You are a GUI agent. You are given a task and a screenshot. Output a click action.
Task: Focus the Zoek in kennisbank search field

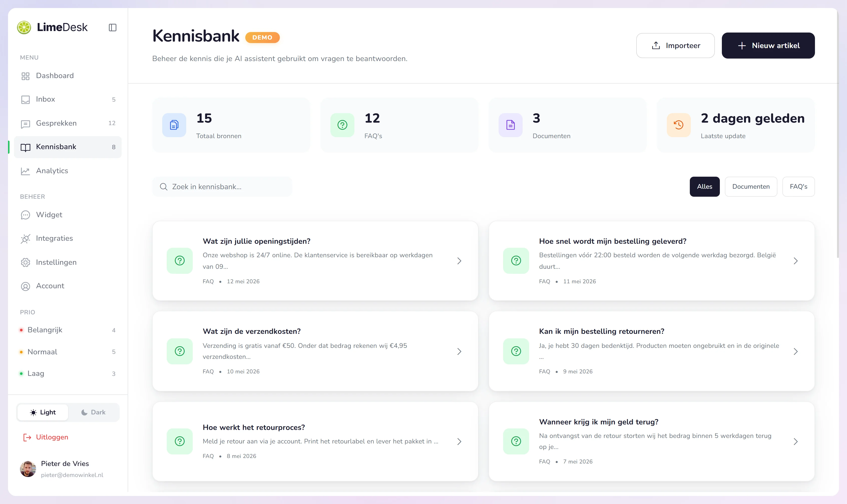[x=222, y=187]
